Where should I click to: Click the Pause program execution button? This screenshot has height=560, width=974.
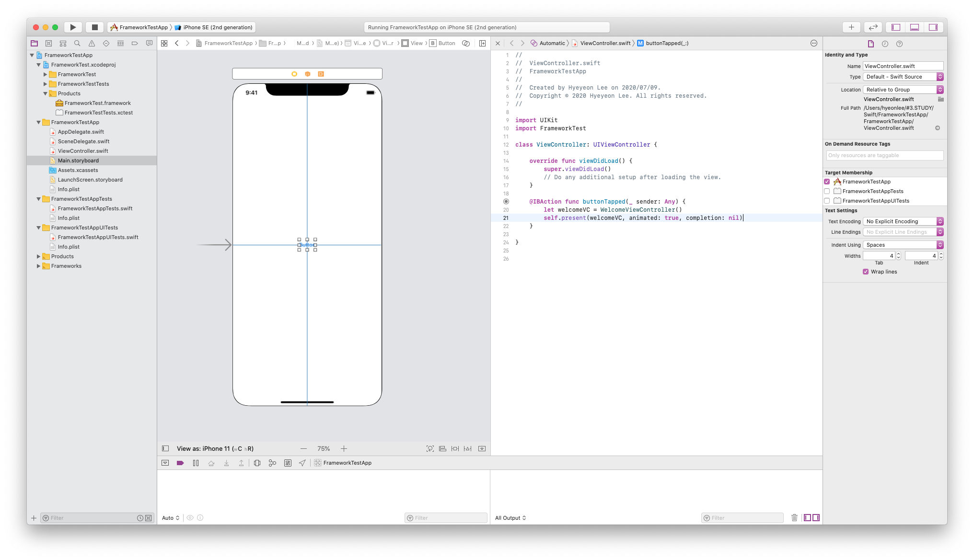pyautogui.click(x=196, y=463)
